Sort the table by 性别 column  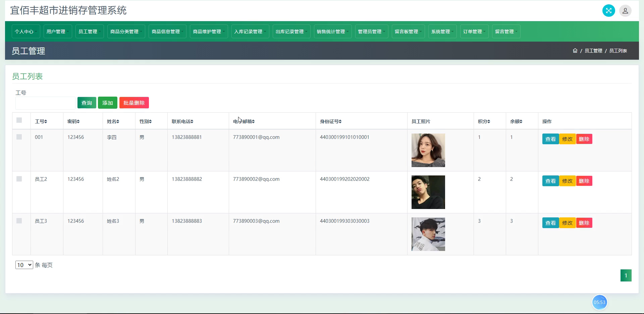click(146, 121)
